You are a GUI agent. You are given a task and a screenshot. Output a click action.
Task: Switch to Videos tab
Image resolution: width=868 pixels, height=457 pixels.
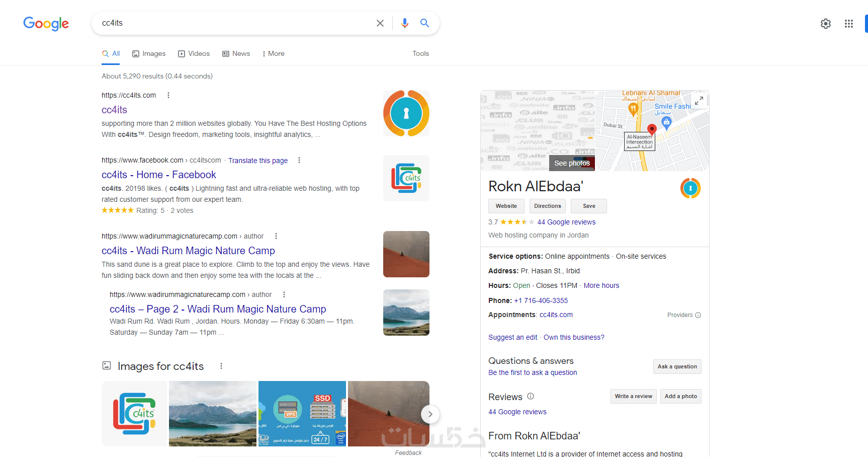pyautogui.click(x=194, y=54)
